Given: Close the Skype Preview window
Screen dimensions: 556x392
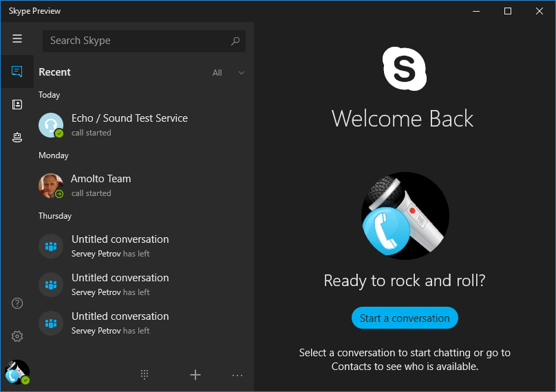Looking at the screenshot, I should pyautogui.click(x=539, y=11).
